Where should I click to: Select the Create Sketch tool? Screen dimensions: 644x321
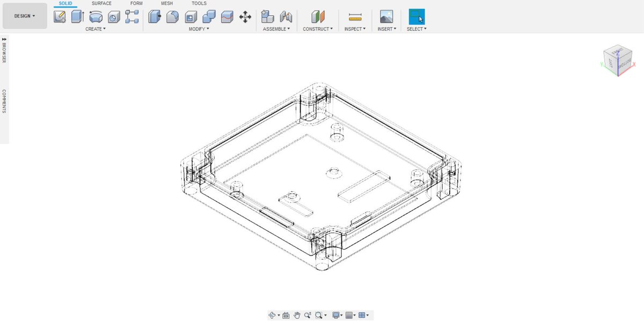[58, 16]
